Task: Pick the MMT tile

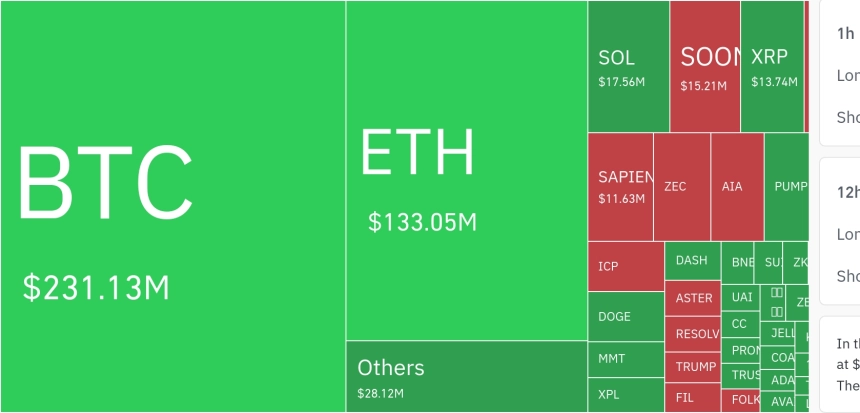Action: click(625, 358)
